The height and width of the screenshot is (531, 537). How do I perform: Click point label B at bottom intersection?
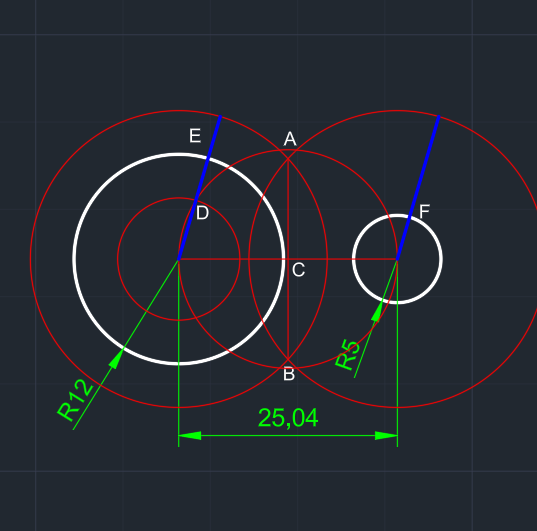(289, 374)
